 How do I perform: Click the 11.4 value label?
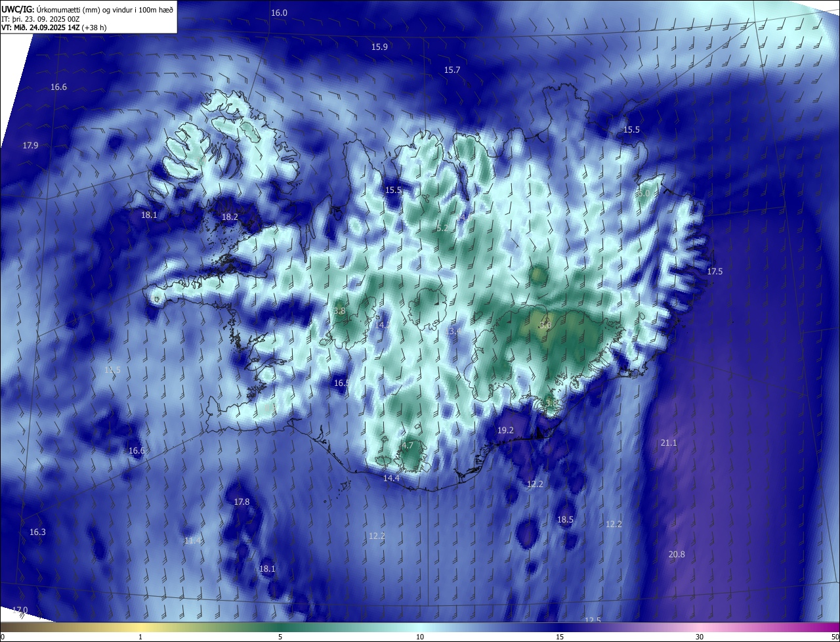193,540
